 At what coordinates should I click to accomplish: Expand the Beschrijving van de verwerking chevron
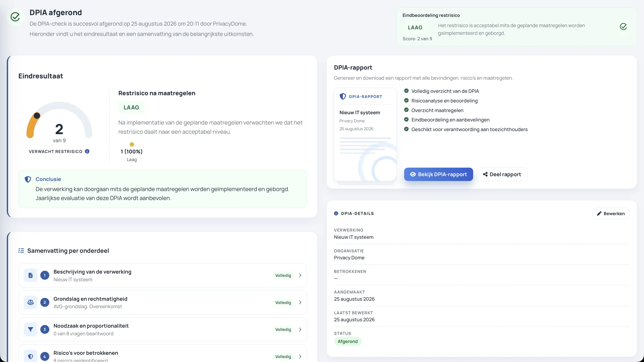[x=300, y=275]
